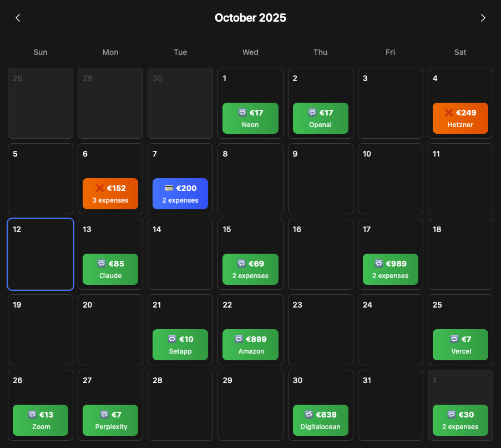Go to the previous month with left chevron
Screen dimensions: 501x448
tap(18, 18)
